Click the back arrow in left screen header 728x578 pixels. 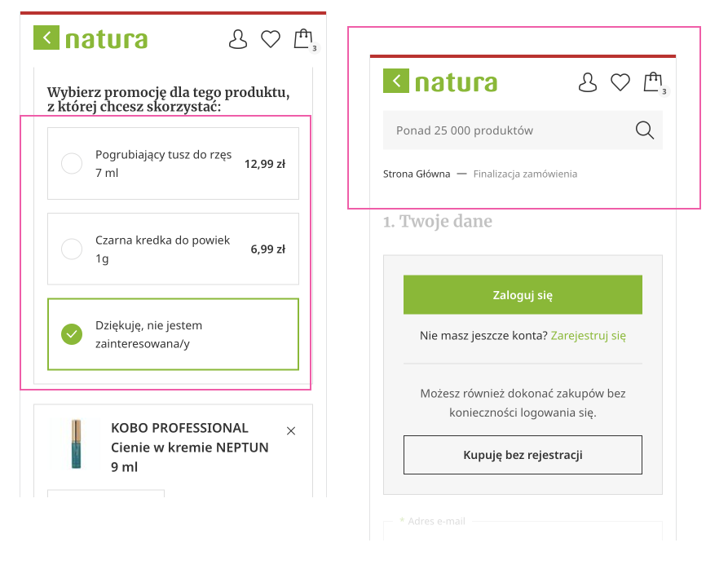(x=46, y=38)
